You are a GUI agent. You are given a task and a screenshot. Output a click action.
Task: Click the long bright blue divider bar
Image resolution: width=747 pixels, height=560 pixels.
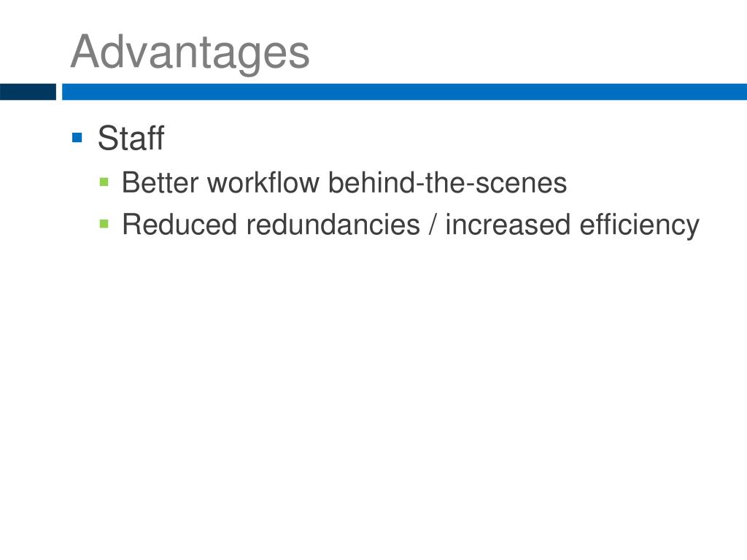tap(404, 92)
